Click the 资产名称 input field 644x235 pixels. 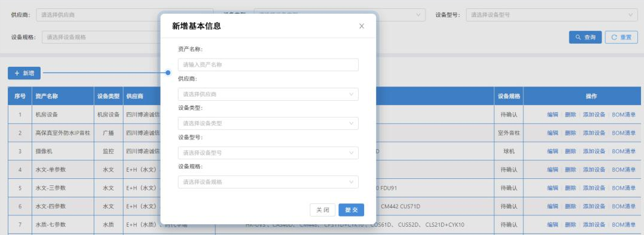268,65
